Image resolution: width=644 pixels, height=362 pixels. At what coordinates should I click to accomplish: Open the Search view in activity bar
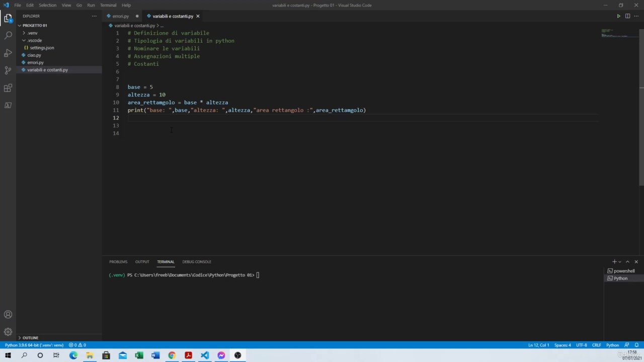click(x=8, y=36)
